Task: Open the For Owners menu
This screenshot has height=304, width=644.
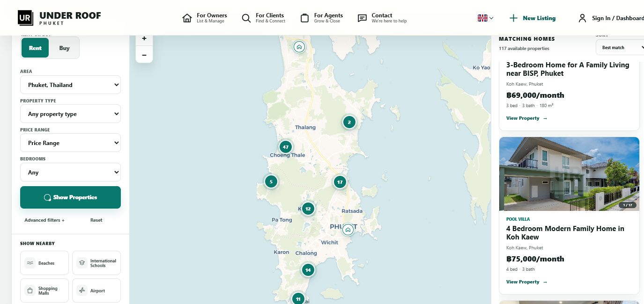Action: click(x=205, y=18)
